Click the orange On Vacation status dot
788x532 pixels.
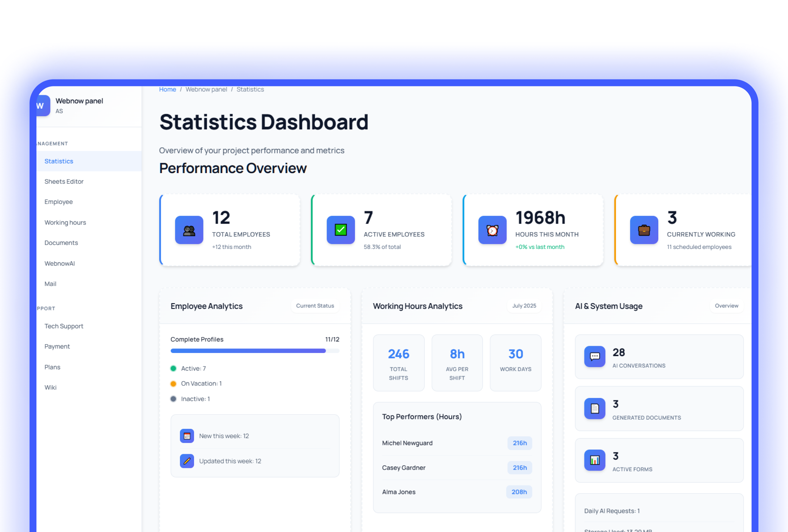pyautogui.click(x=173, y=384)
